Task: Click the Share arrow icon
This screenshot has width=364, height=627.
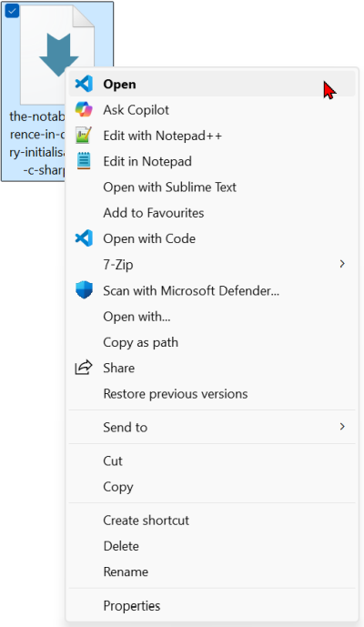Action: tap(84, 368)
